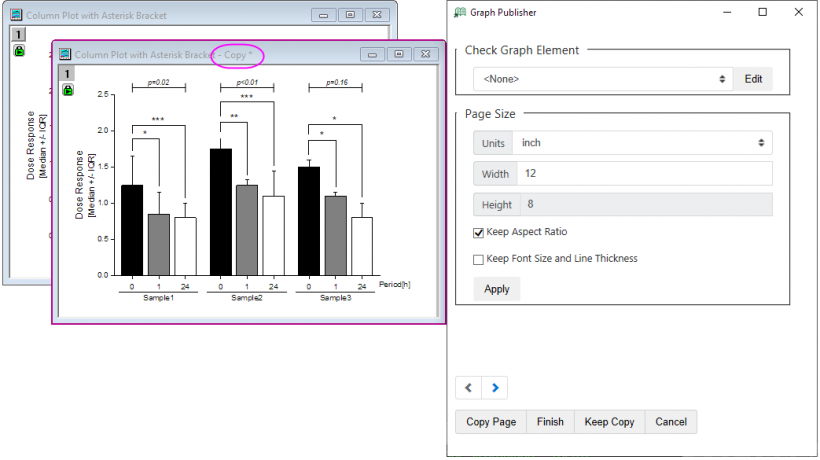Click the graph icon in the Copy window title
The width and height of the screenshot is (820, 460).
tap(65, 54)
